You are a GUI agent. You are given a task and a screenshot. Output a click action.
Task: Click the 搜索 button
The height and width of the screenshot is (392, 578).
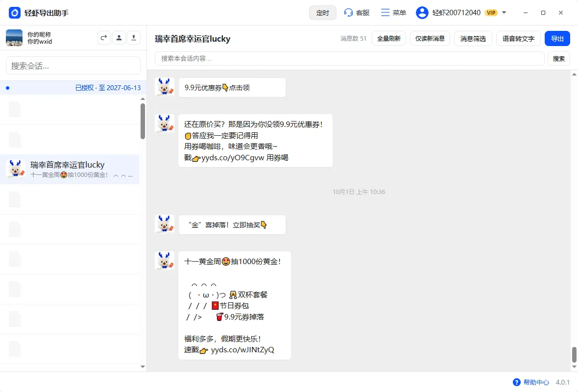pos(559,58)
